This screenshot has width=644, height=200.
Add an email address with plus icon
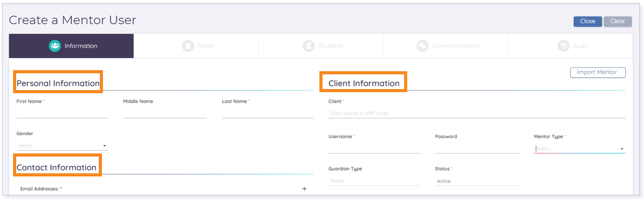point(305,188)
